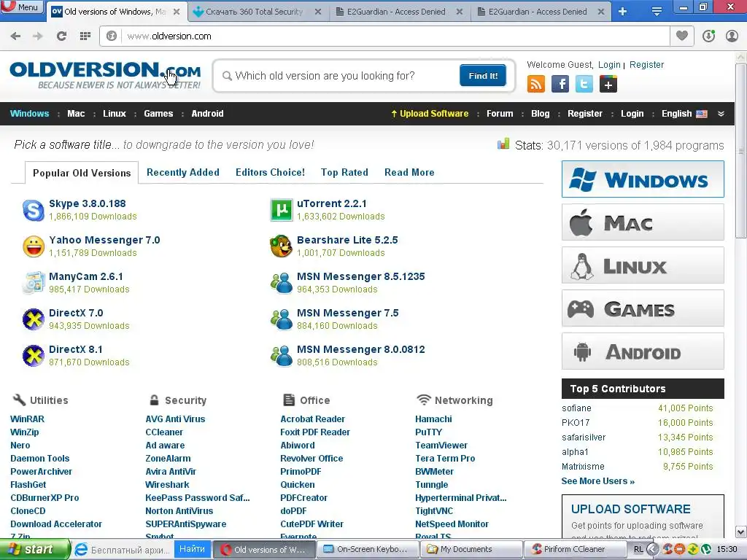
Task: Click the black plus share icon
Action: click(608, 85)
